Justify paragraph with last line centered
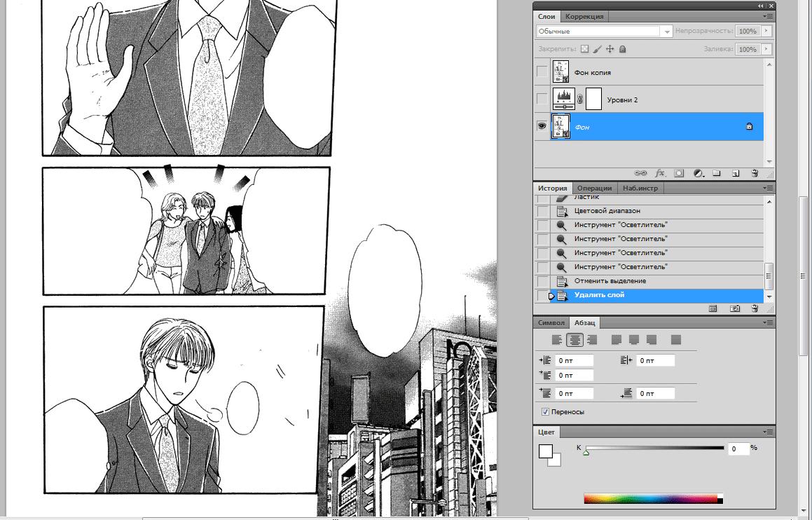This screenshot has width=812, height=520. (x=634, y=340)
